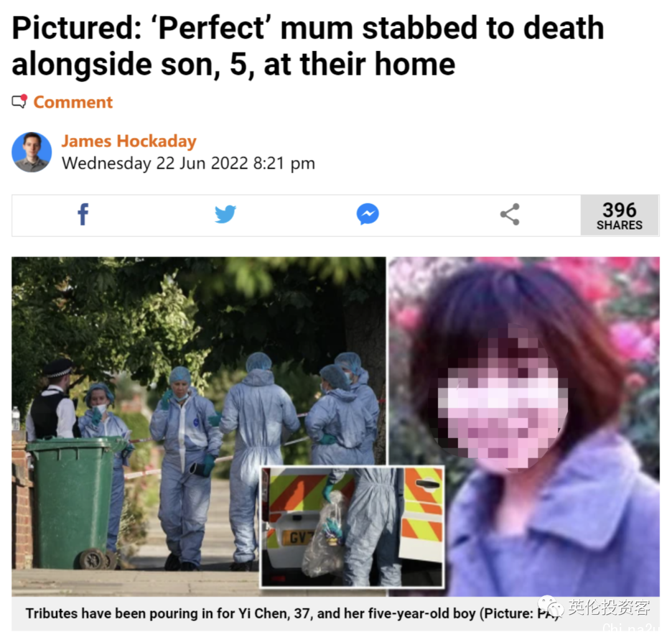
Task: Click the article headline text
Action: pos(308,46)
